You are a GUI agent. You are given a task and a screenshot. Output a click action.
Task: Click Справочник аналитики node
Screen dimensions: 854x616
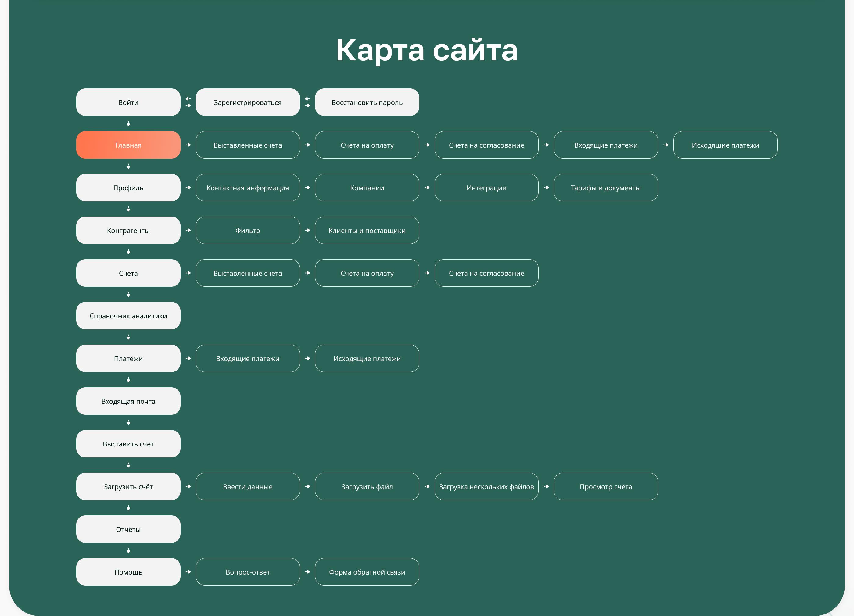point(128,316)
